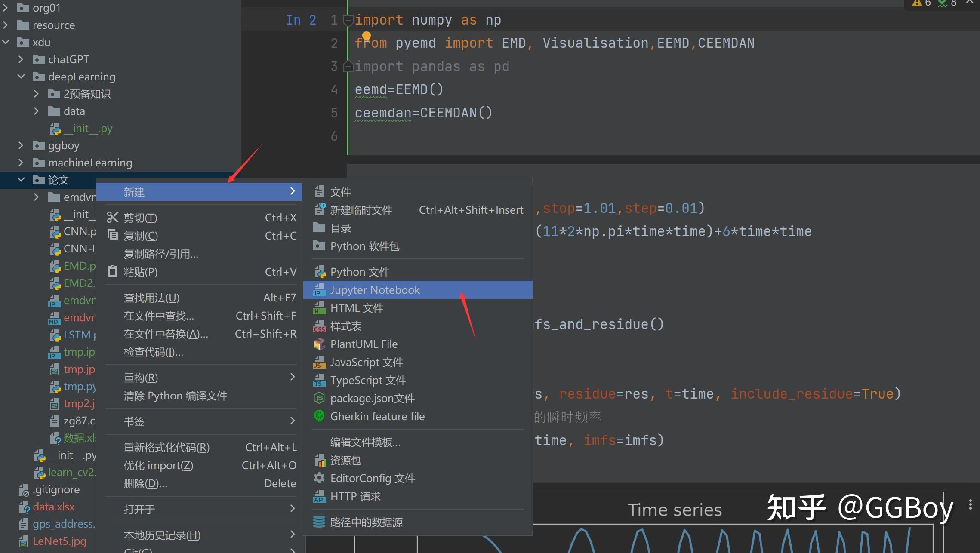Expand the machineLearning folder
980x553 pixels.
[x=21, y=163]
